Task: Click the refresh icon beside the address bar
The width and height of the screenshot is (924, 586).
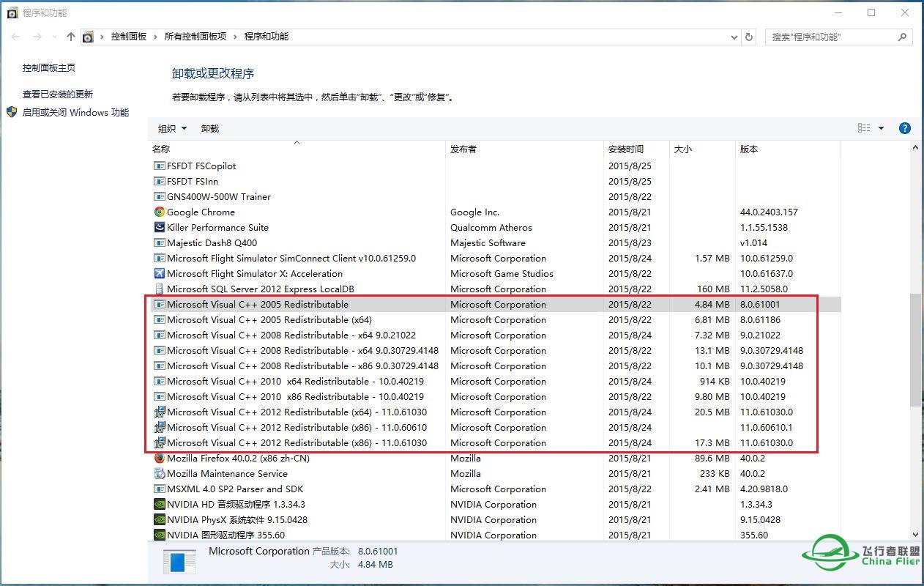Action: 748,35
